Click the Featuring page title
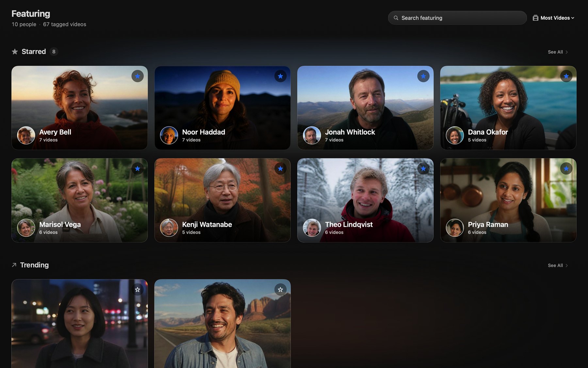Viewport: 588px width, 368px height. 31,14
